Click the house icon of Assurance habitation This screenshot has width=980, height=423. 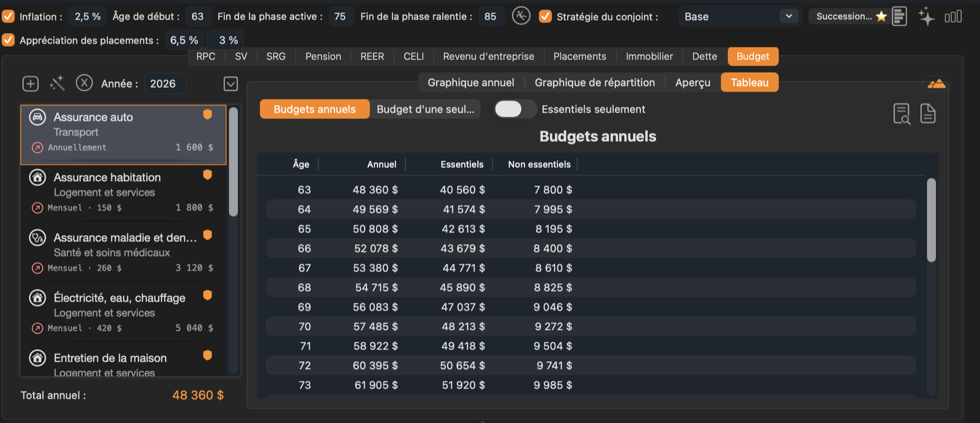[37, 178]
